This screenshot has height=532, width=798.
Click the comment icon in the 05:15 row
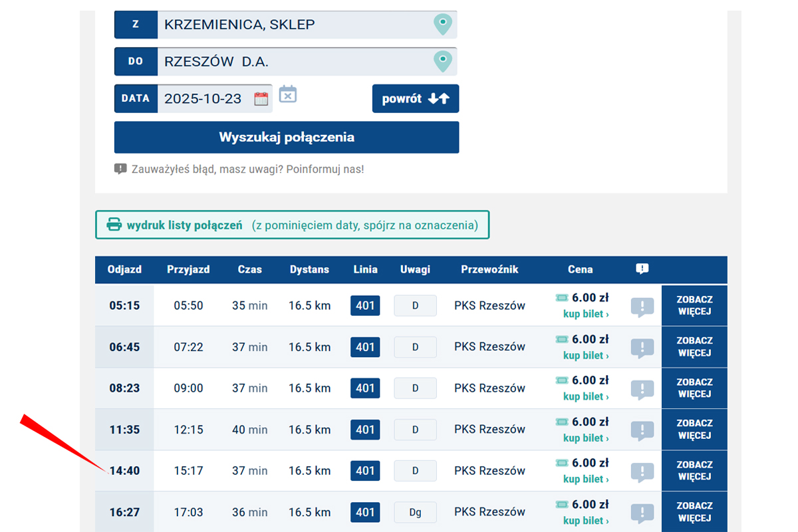(642, 307)
